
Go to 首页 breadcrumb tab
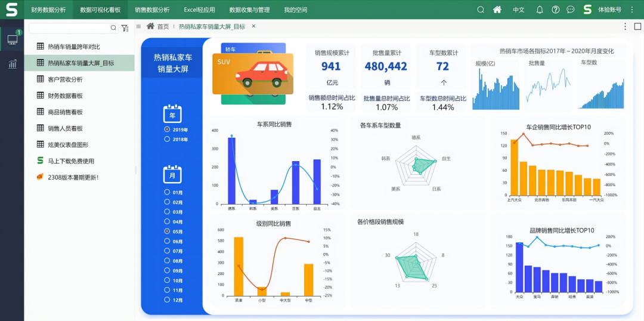point(163,26)
